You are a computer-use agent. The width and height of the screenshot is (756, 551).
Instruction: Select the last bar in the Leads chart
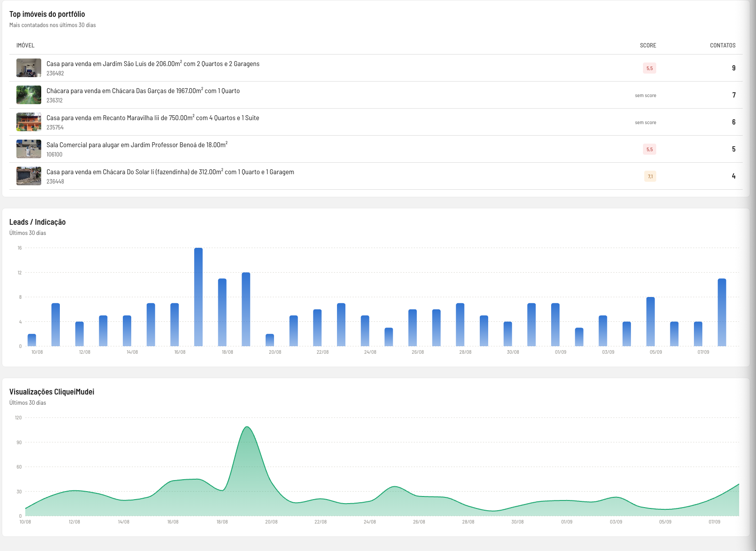pyautogui.click(x=722, y=313)
